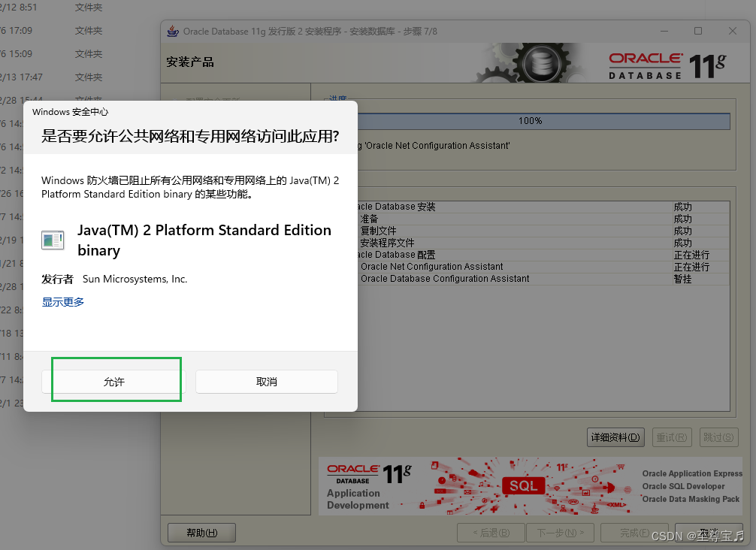
Task: Cancel the Windows Security firewall prompt
Action: [267, 382]
